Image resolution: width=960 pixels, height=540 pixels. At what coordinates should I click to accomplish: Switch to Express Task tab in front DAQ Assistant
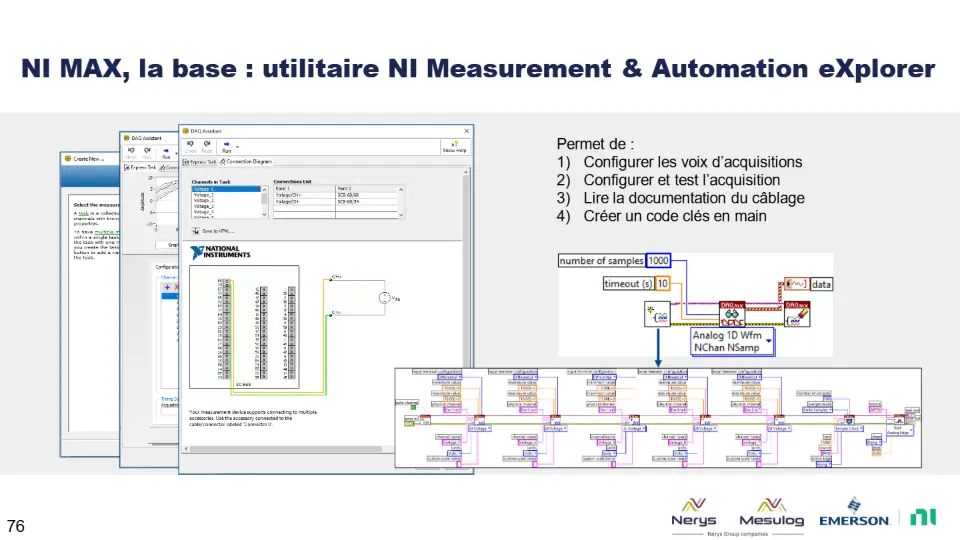(x=200, y=162)
